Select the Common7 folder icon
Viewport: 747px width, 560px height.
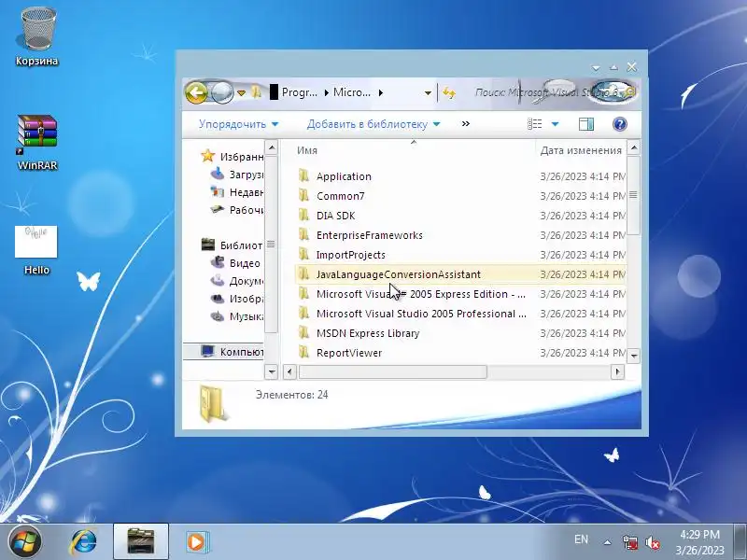tap(304, 196)
